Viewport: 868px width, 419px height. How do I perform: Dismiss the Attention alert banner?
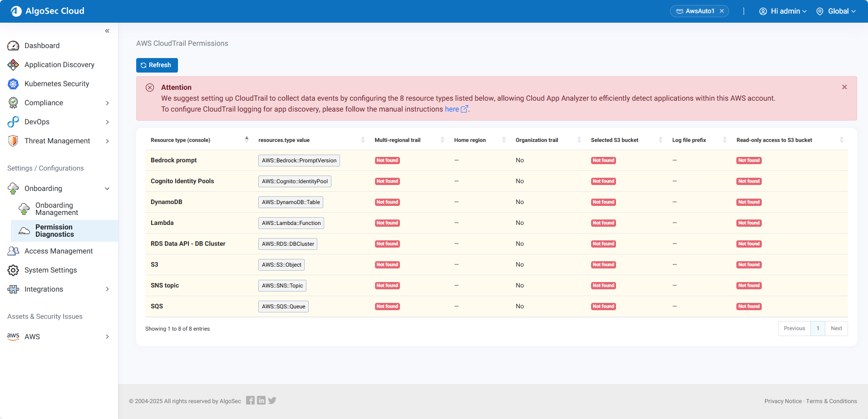click(844, 87)
